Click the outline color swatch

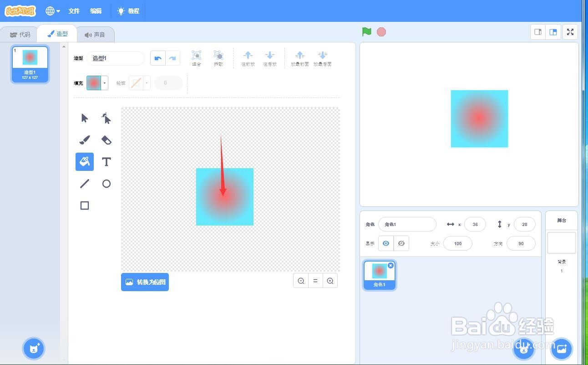click(136, 83)
